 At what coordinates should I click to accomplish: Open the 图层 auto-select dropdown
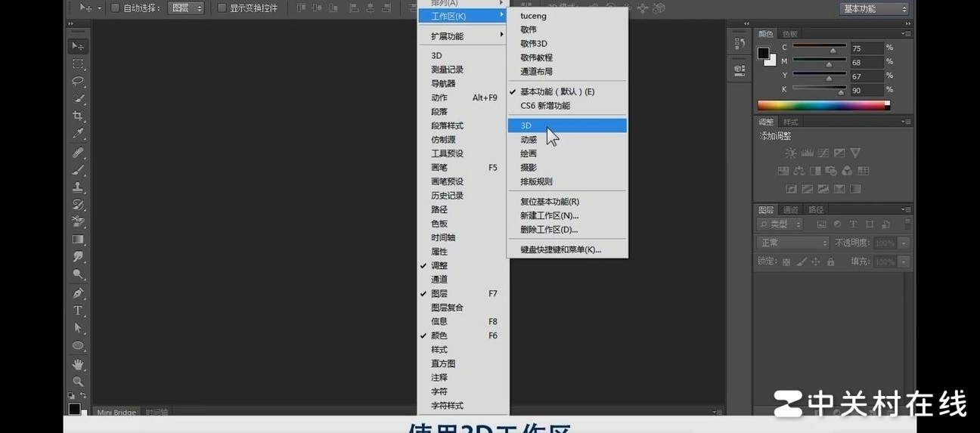pos(186,8)
